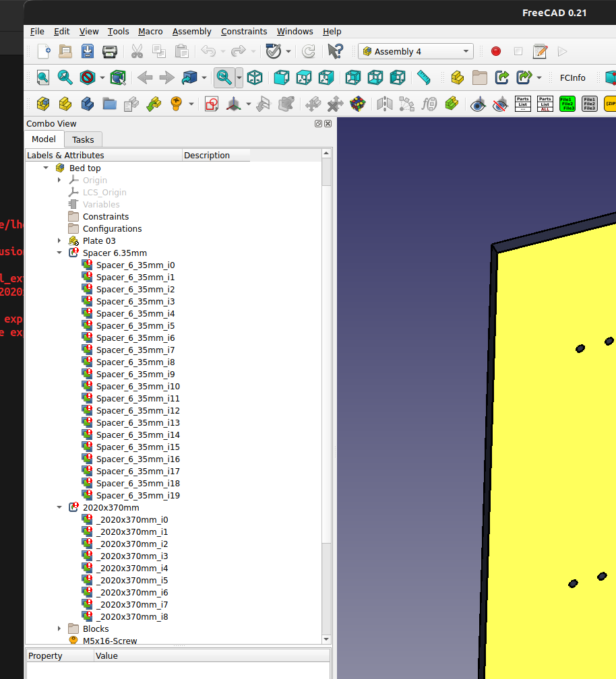
Task: Hide LCS with the crossed-out eye icon
Action: coord(500,104)
